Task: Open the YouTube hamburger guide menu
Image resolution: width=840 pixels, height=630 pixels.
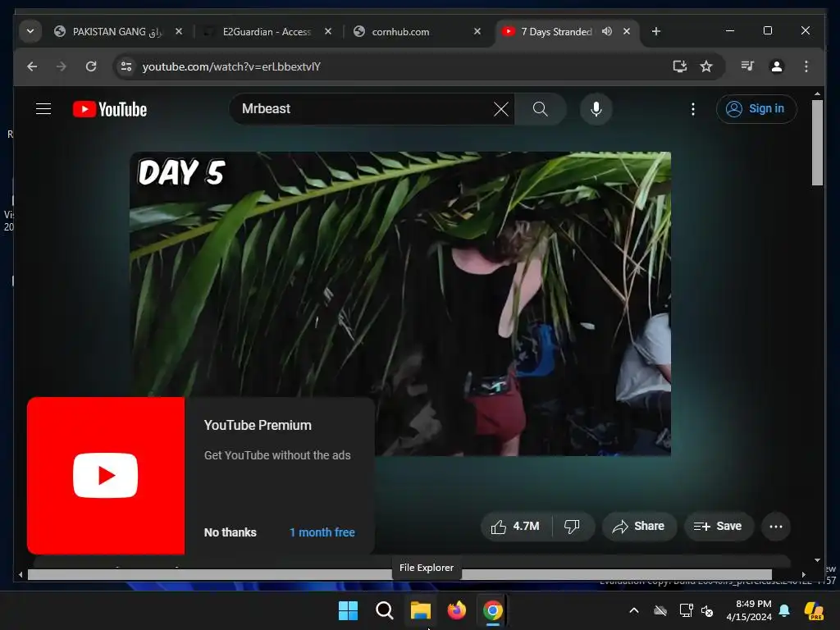Action: [x=43, y=109]
